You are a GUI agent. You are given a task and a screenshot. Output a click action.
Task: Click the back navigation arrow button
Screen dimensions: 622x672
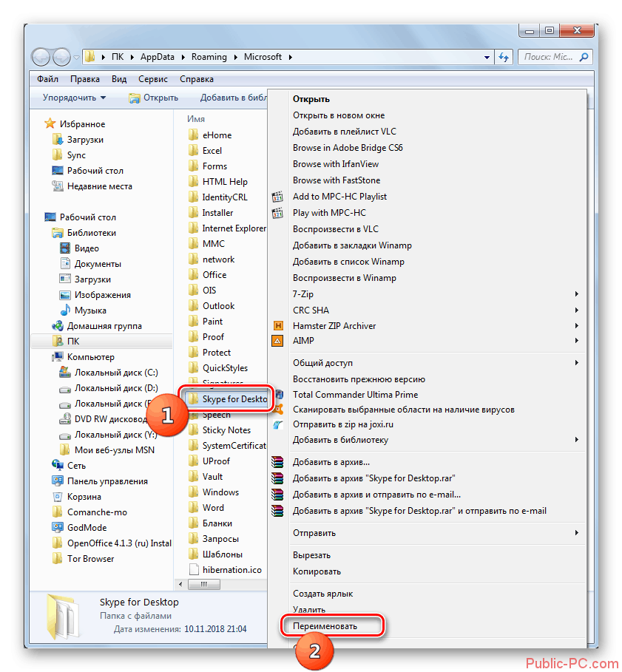41,56
